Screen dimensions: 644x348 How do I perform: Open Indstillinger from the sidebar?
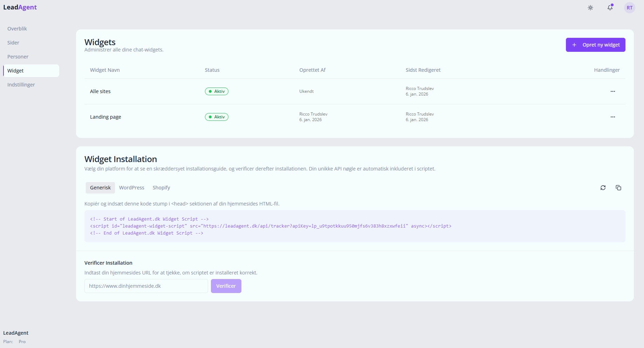pyautogui.click(x=21, y=85)
